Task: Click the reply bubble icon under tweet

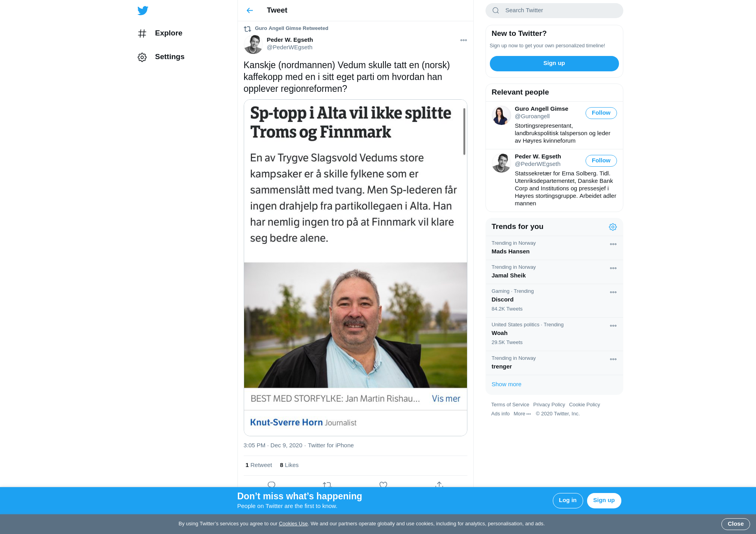Action: [271, 485]
